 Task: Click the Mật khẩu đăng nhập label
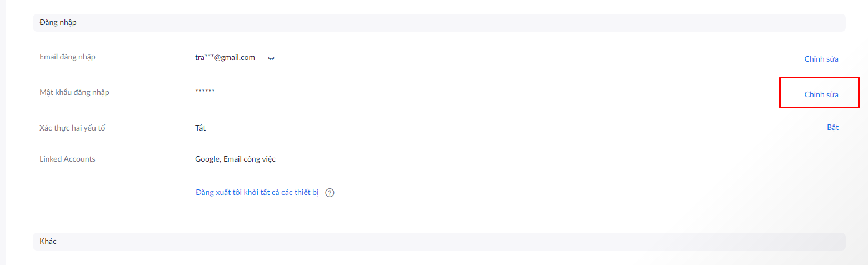tap(74, 92)
